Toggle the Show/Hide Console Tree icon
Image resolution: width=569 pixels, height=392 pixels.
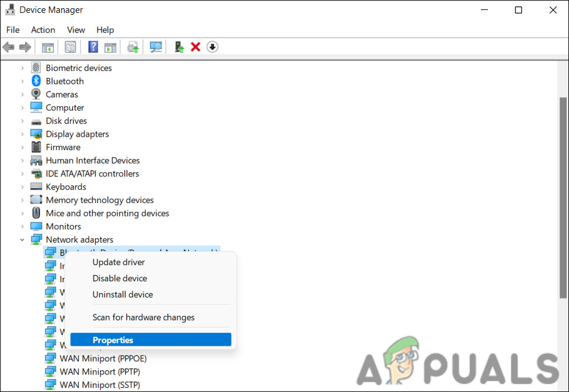click(x=48, y=47)
